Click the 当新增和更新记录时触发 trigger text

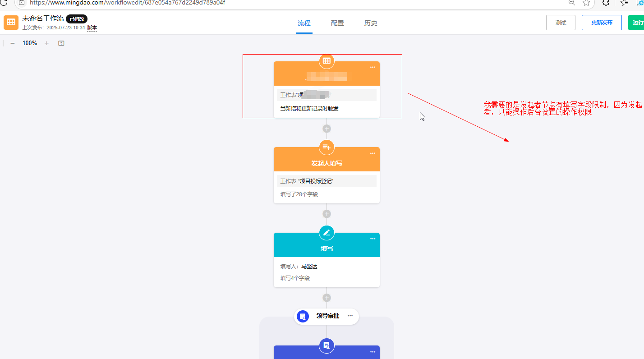point(309,109)
